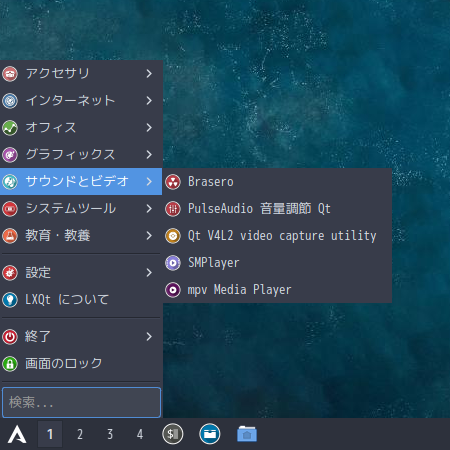Click the 終了 power icon
The width and height of the screenshot is (450, 450).
click(x=10, y=337)
